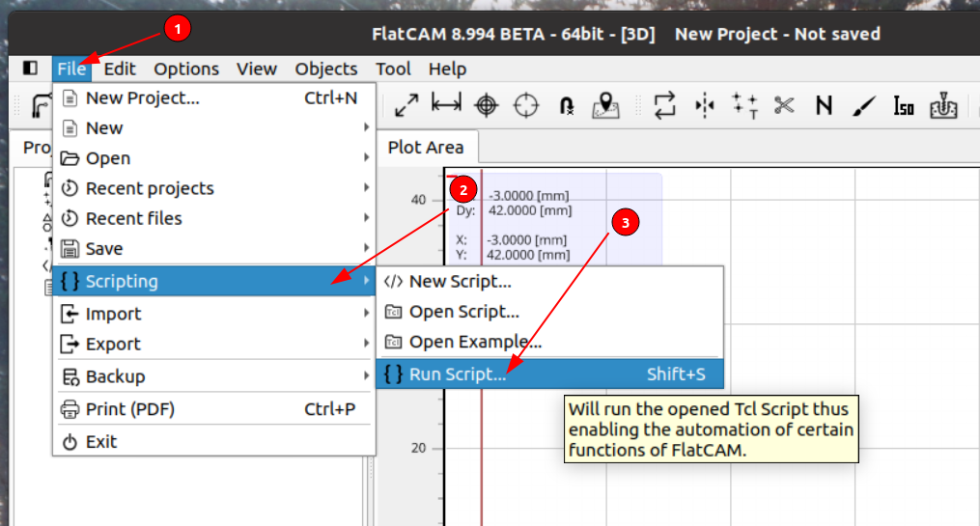This screenshot has width=980, height=526.
Task: Click the set origin bullseye icon
Action: [x=487, y=105]
